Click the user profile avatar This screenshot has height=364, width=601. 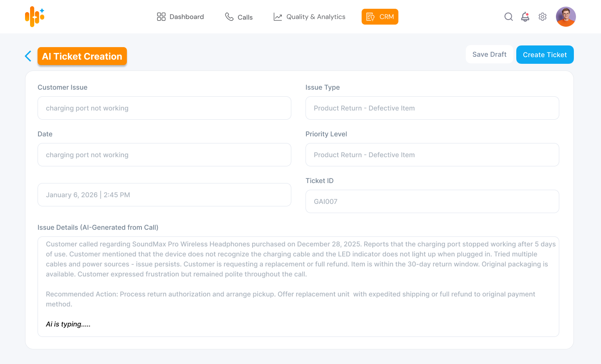pos(566,17)
